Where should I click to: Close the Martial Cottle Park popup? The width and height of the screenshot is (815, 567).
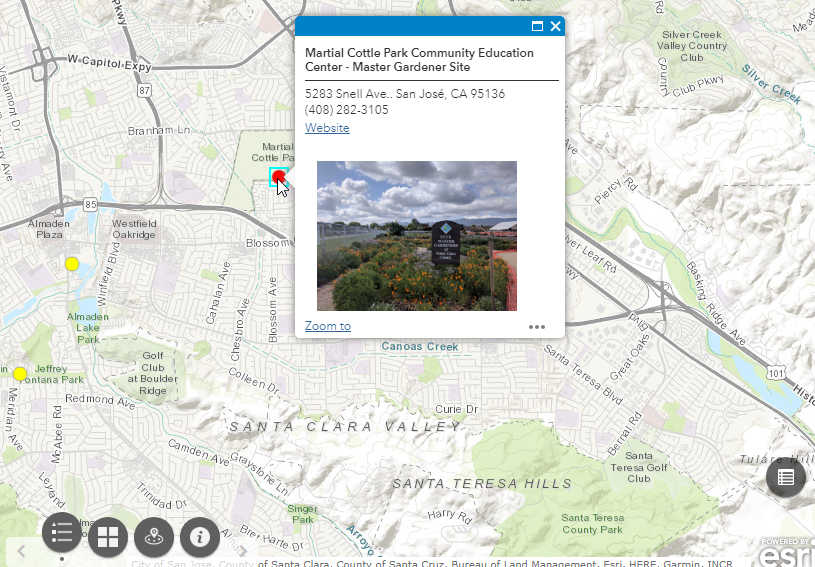pos(555,27)
